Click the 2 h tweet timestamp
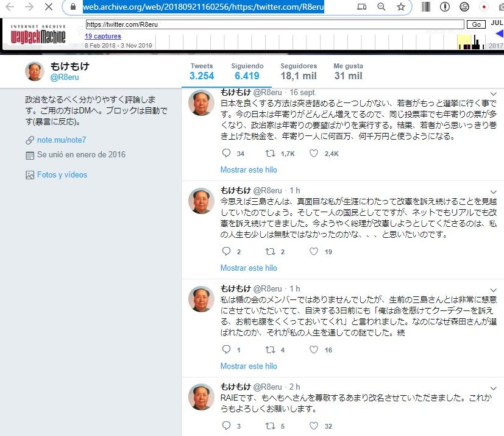 point(295,387)
